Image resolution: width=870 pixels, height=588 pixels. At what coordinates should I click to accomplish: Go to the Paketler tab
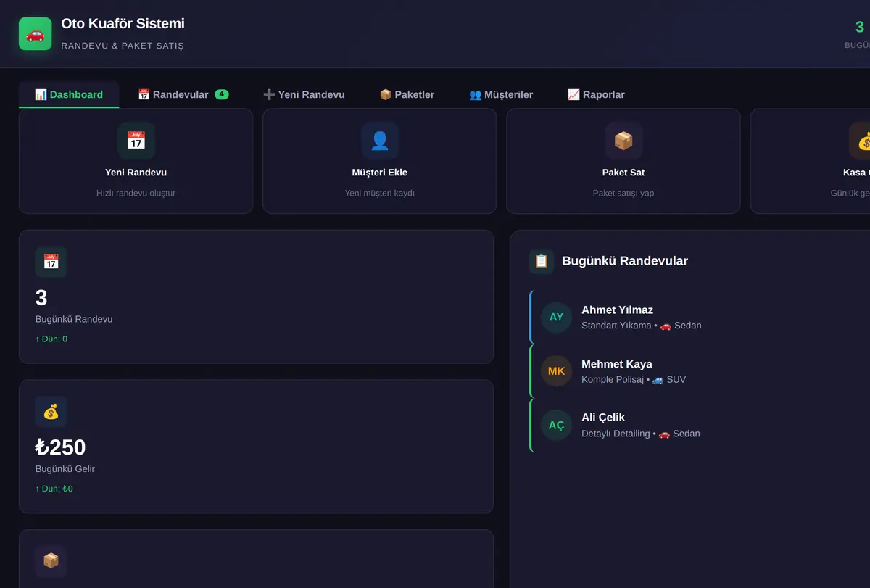(x=407, y=95)
